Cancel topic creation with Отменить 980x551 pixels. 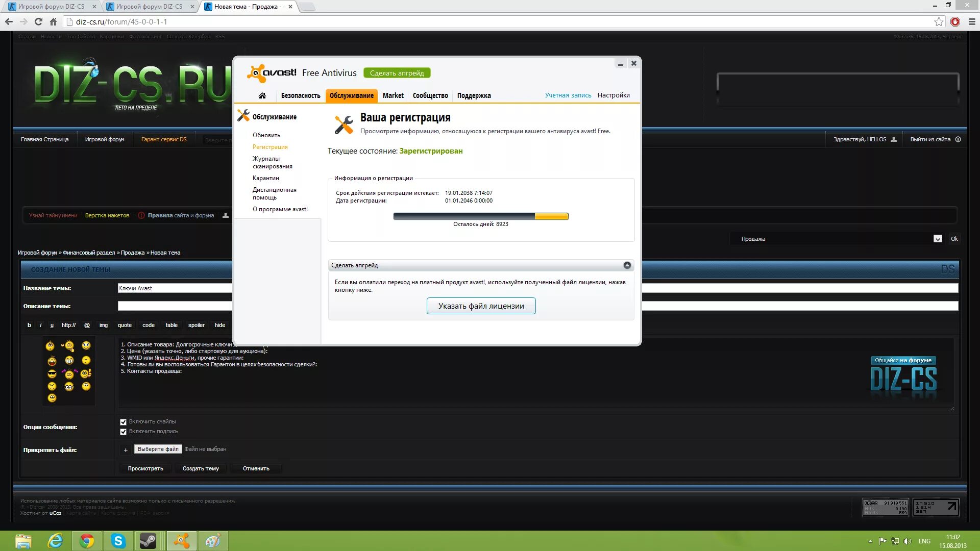pos(256,468)
